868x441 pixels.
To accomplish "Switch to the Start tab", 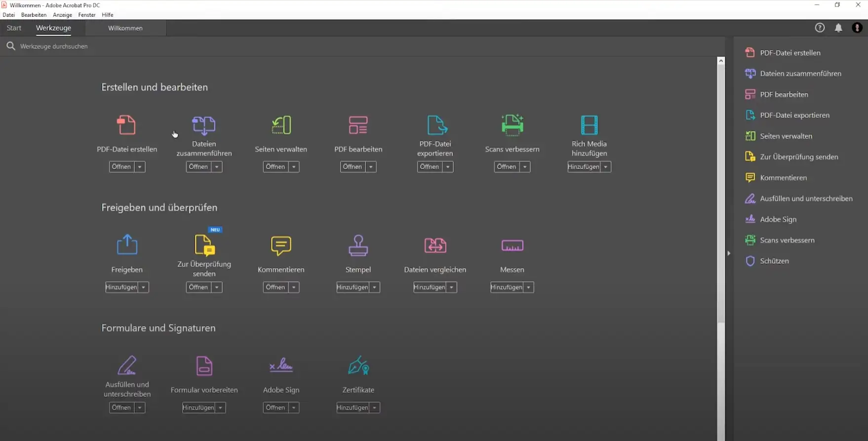I will click(x=14, y=28).
